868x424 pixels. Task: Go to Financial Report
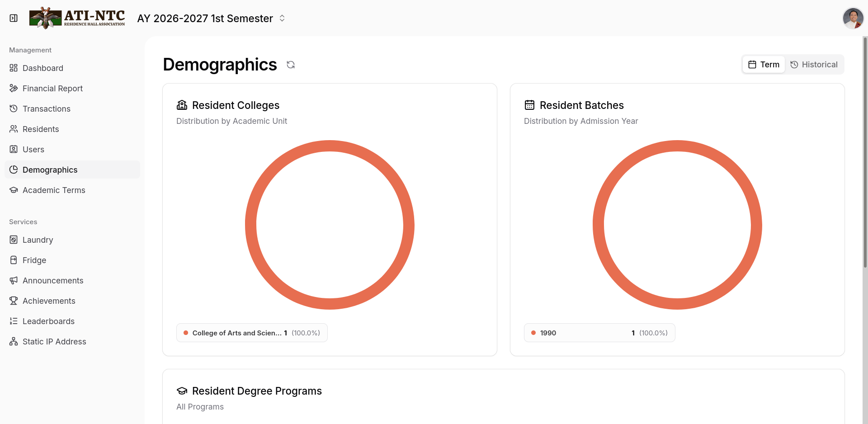72,88
